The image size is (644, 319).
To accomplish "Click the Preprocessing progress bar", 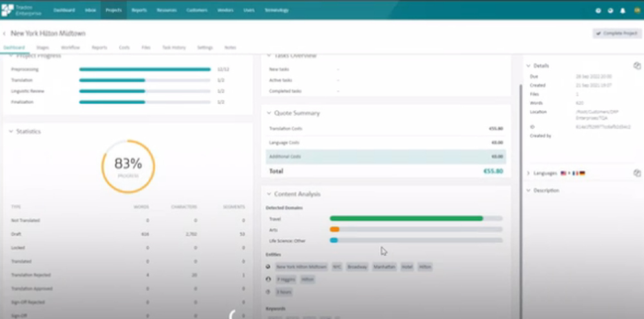I will coord(144,70).
